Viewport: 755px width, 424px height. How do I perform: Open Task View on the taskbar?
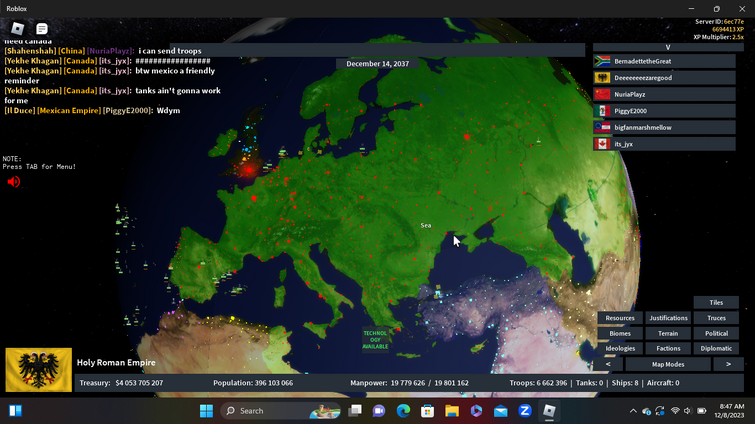[x=355, y=411]
